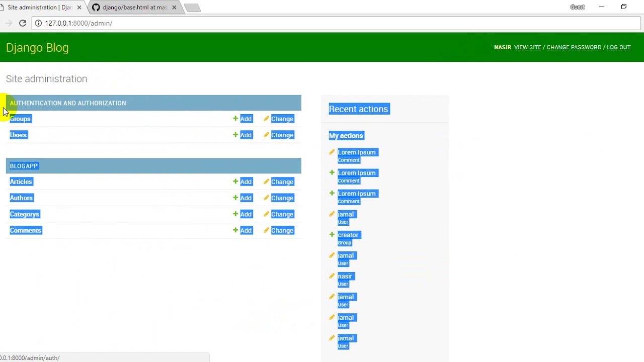Open the View Site link
The width and height of the screenshot is (644, 362).
click(x=528, y=47)
